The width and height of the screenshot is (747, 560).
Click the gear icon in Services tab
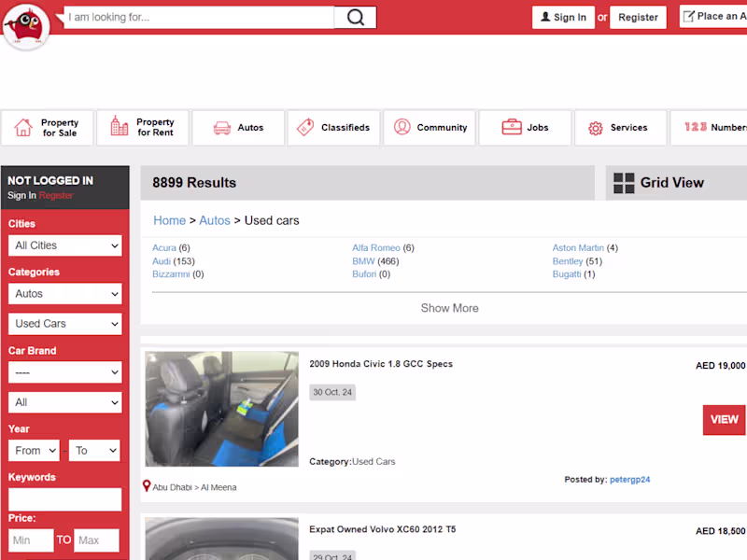click(596, 128)
